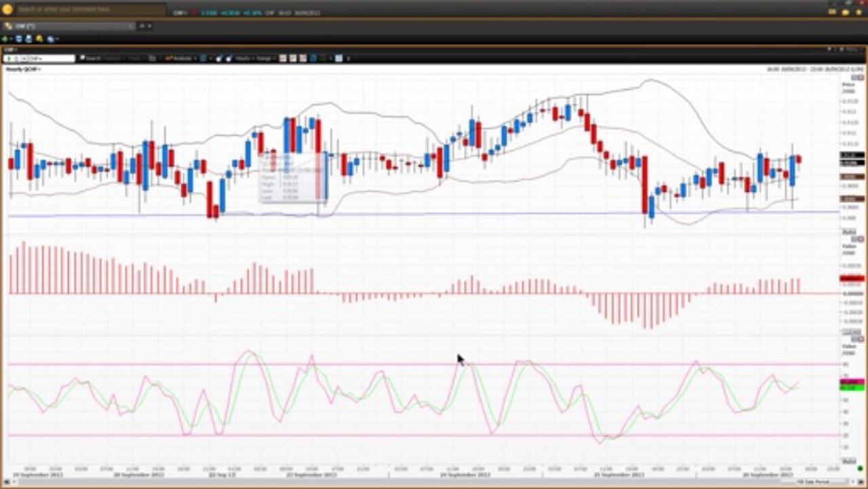Open the Analysis menu
The width and height of the screenshot is (868, 489).
tap(179, 58)
